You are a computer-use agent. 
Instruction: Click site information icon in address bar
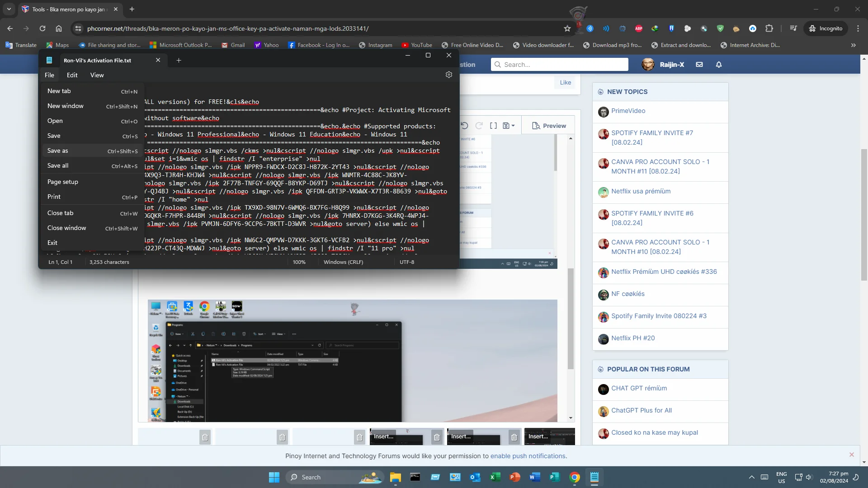[x=78, y=28]
